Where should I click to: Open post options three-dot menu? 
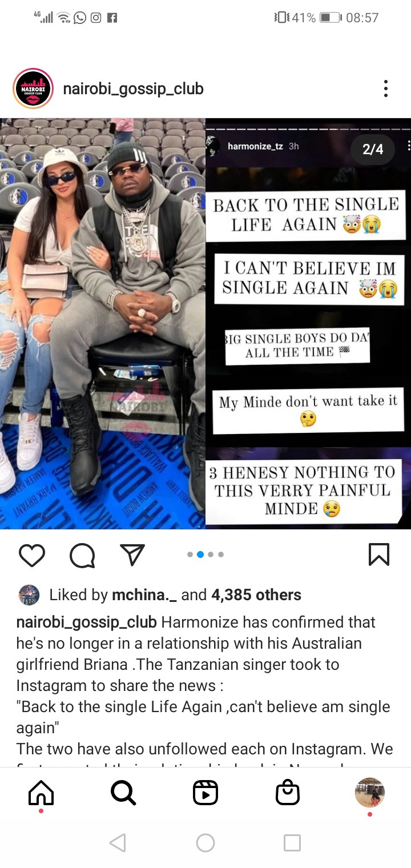click(386, 89)
